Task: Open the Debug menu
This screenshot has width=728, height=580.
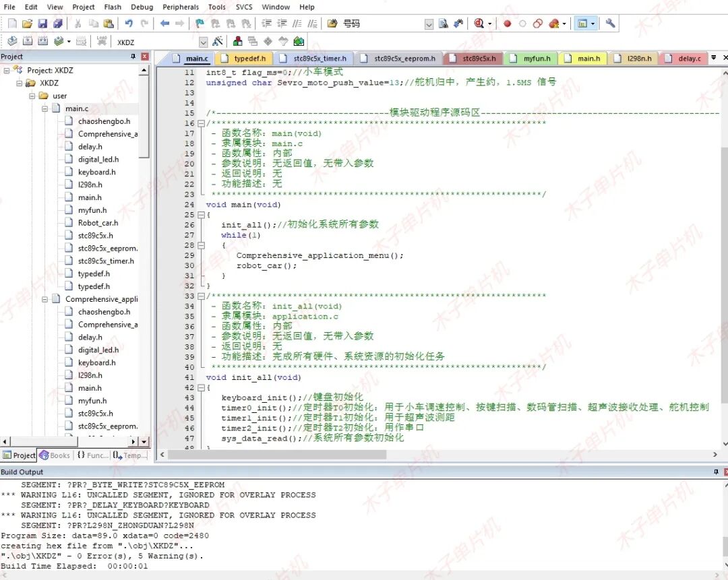Action: [142, 7]
